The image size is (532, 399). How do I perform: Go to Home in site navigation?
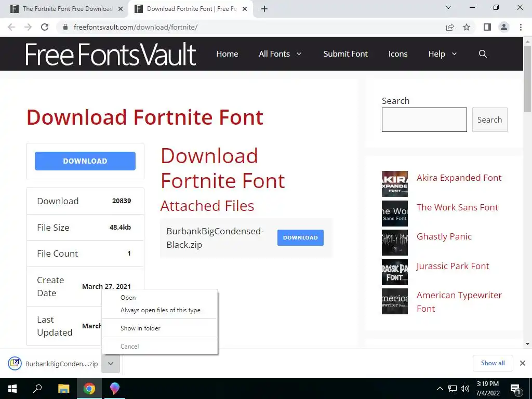click(x=227, y=54)
